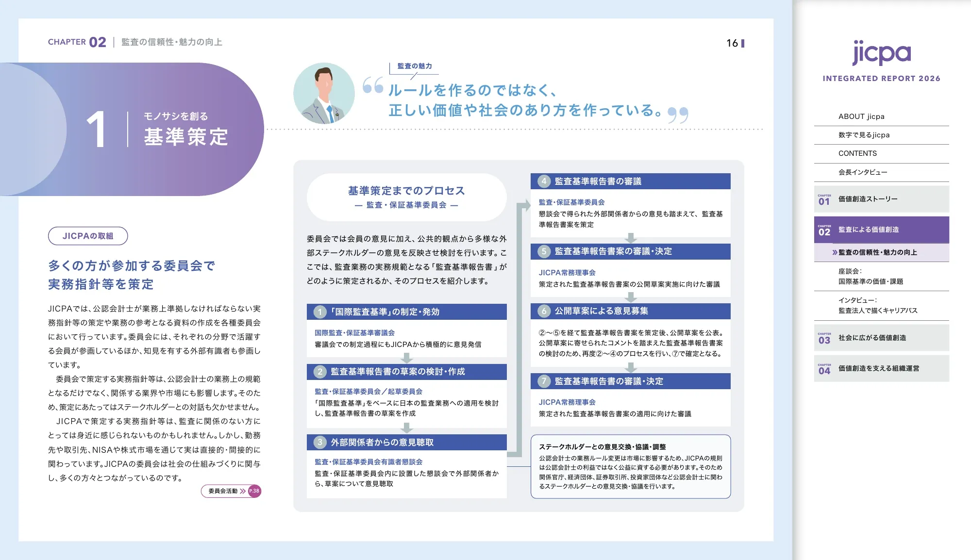Click the opening quotation mark icon
This screenshot has height=560, width=971.
pos(373,85)
